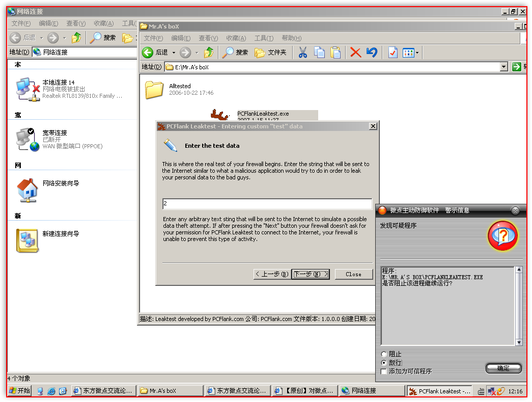The height and width of the screenshot is (402, 532).
Task: Open View menu in Mr.A's boX
Action: pyautogui.click(x=208, y=38)
